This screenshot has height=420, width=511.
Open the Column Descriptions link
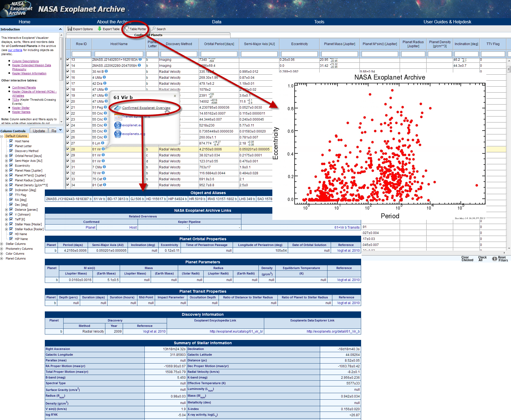click(x=26, y=61)
